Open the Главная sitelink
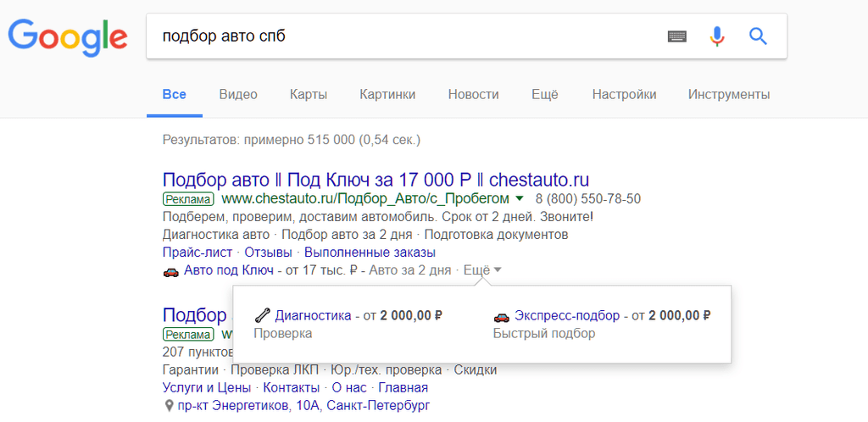The height and width of the screenshot is (422, 868). 403,387
